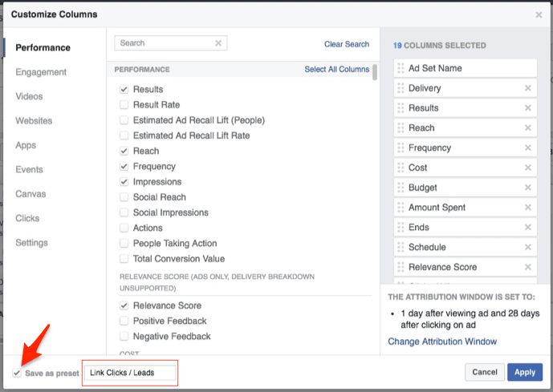This screenshot has height=392, width=553.
Task: Click the column list scrollbar thumb
Action: (x=375, y=72)
